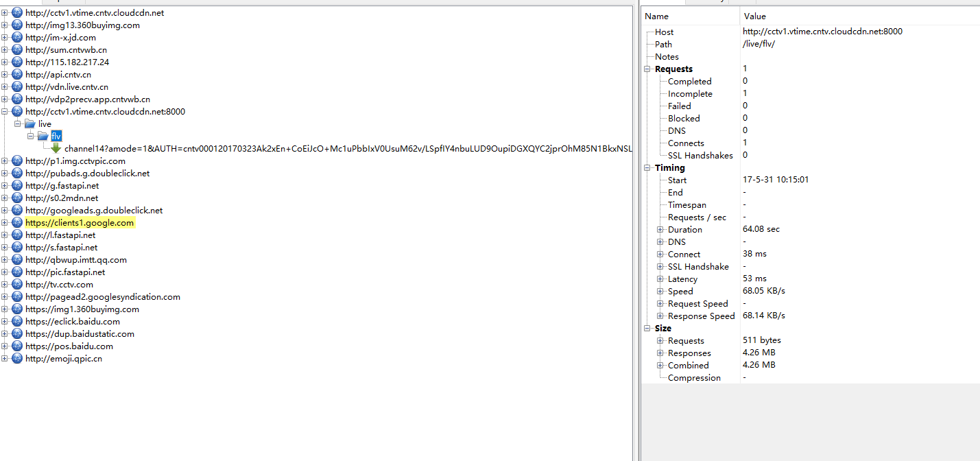
Task: Click globe icon beside api.cntv.cn
Action: (x=17, y=75)
